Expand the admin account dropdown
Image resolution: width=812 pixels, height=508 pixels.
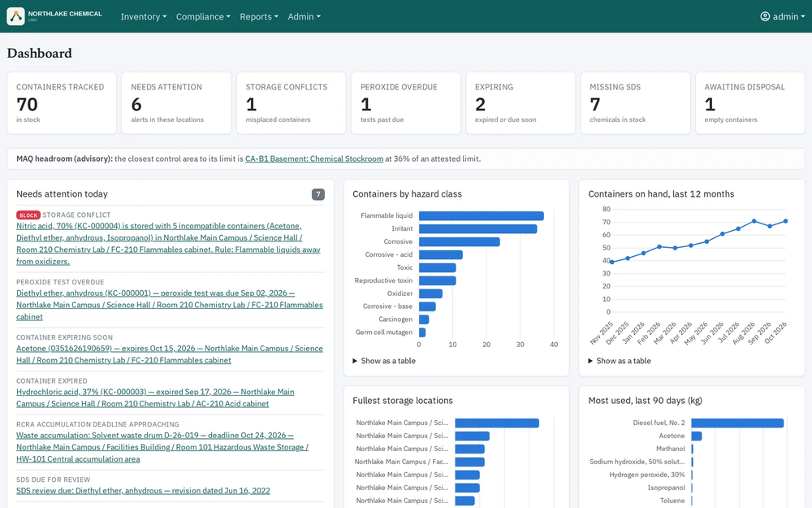click(783, 16)
